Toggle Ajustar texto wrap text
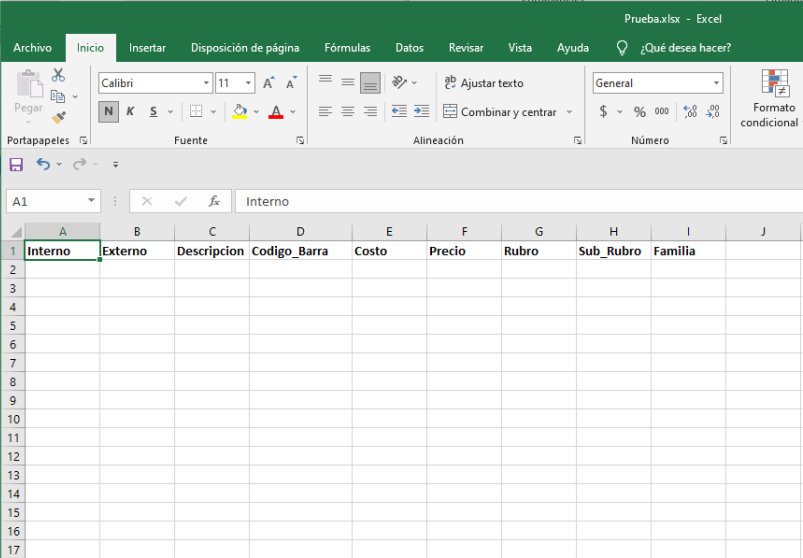The width and height of the screenshot is (803, 558). (484, 84)
